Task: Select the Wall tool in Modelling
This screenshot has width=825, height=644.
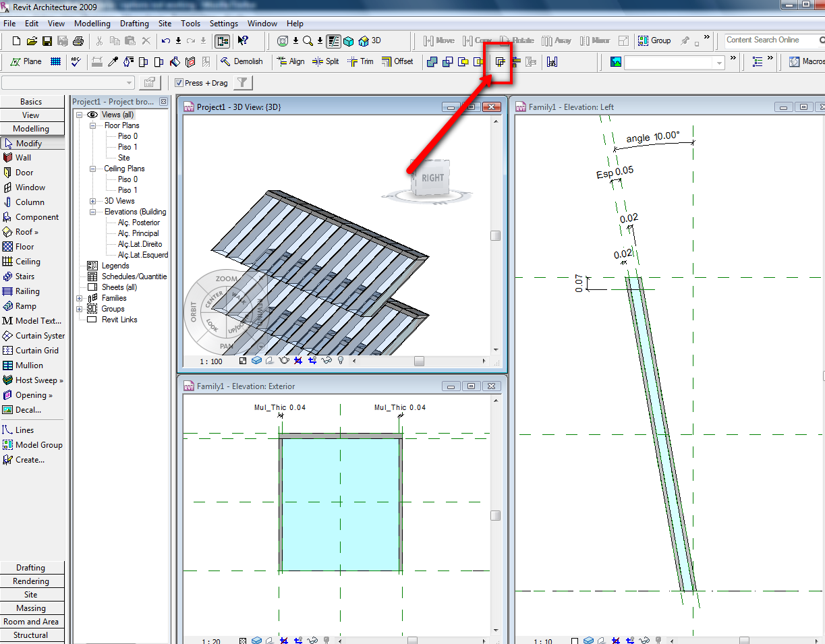Action: point(23,158)
